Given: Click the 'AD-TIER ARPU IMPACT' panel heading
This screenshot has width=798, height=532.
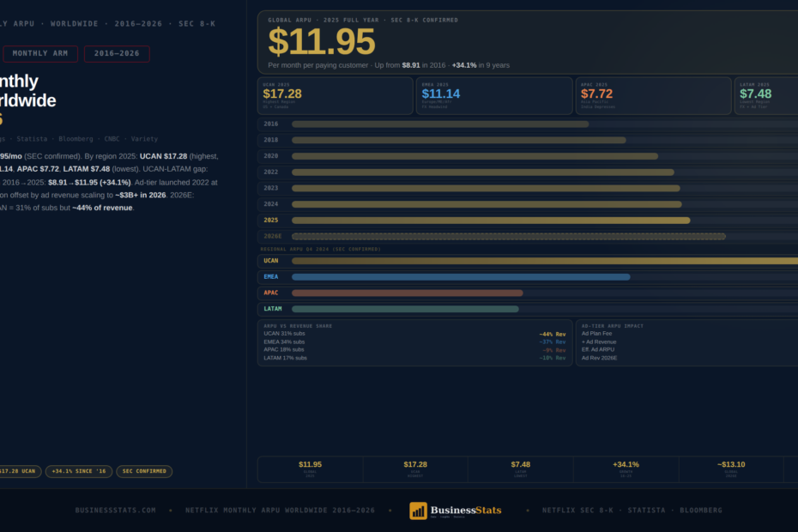Looking at the screenshot, I should tap(613, 326).
